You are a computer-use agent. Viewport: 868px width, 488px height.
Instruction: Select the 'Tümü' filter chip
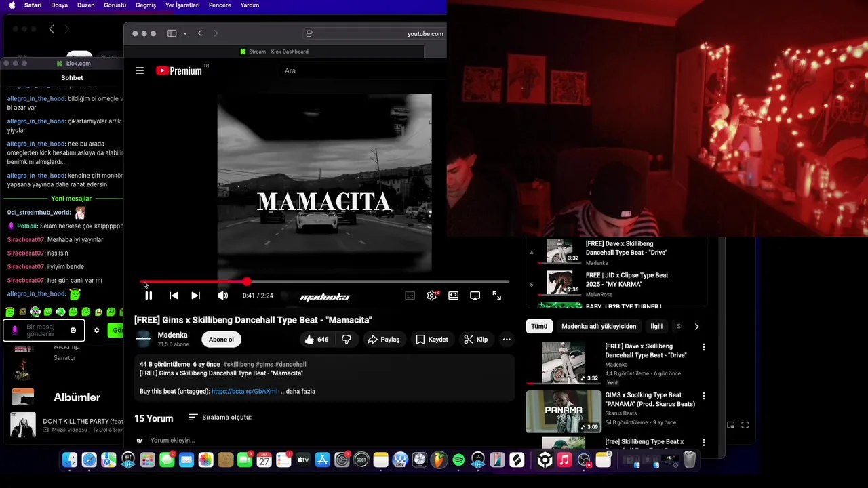pyautogui.click(x=539, y=327)
